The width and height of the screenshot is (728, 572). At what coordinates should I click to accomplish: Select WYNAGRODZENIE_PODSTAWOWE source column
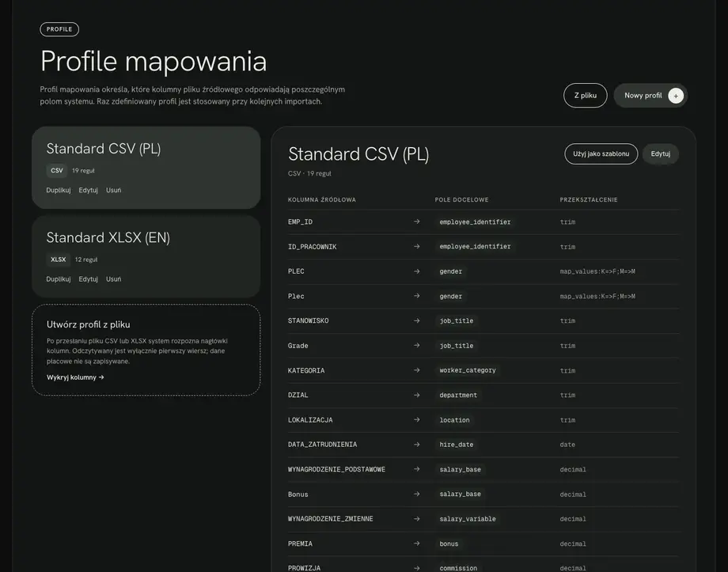(336, 469)
